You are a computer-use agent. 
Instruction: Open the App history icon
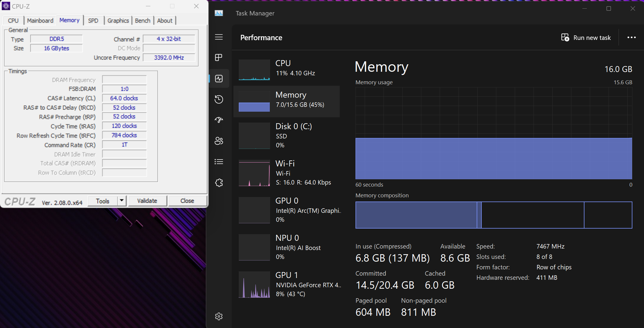219,99
